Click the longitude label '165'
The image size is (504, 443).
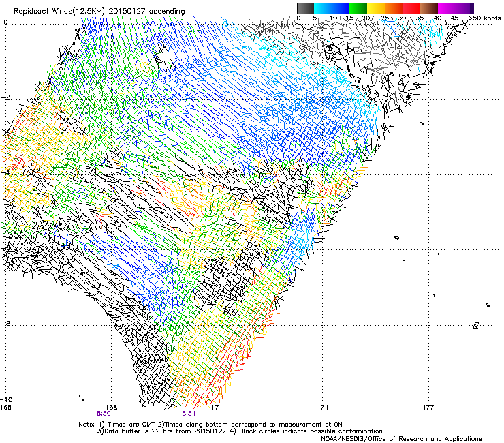6,408
